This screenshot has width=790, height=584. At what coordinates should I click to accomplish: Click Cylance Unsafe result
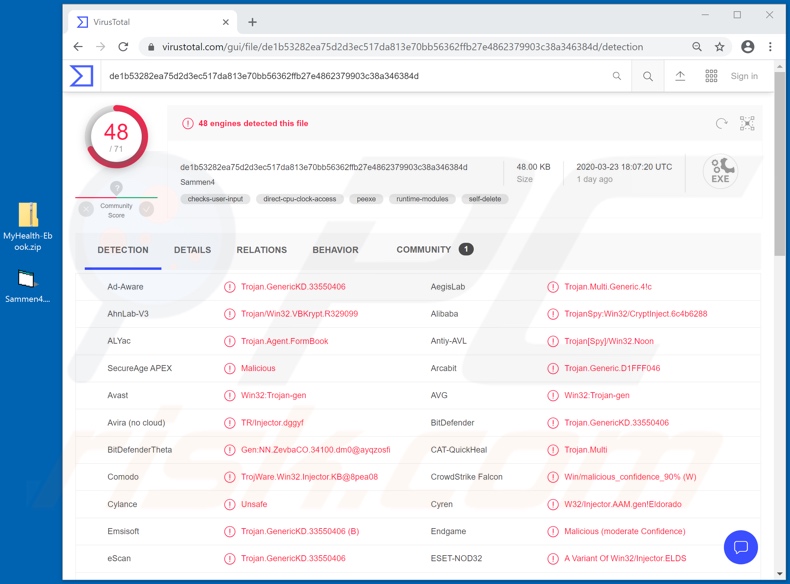pyautogui.click(x=254, y=504)
